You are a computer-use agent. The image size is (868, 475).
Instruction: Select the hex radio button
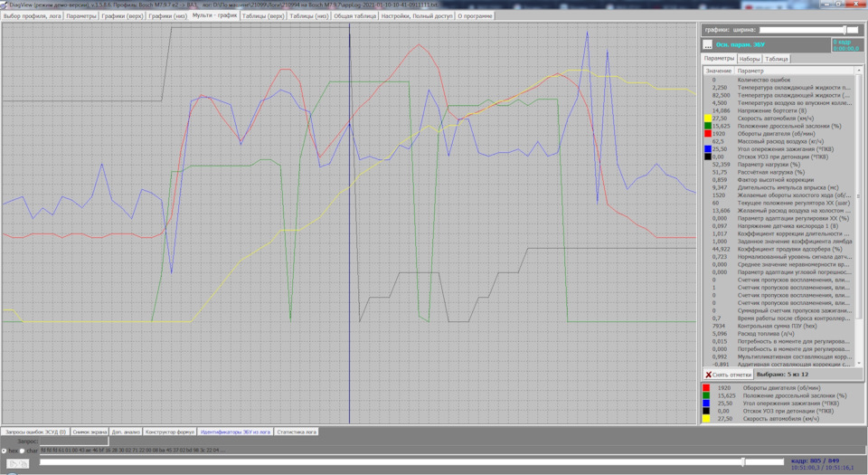coord(5,451)
